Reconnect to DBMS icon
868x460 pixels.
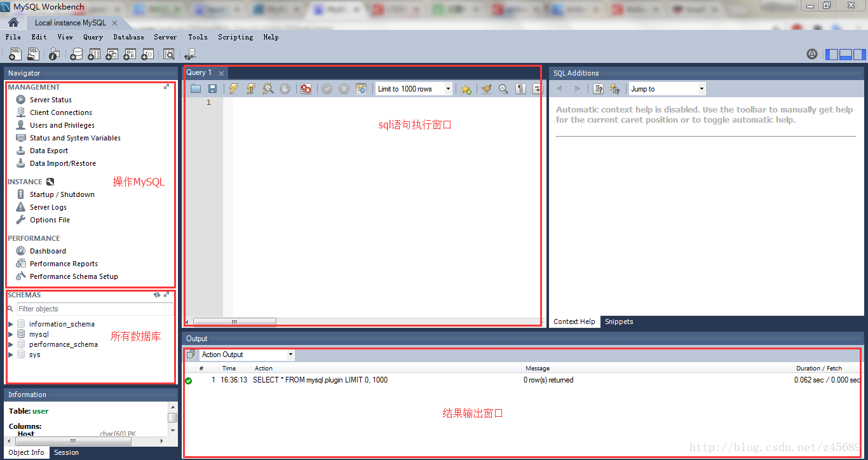pyautogui.click(x=189, y=55)
